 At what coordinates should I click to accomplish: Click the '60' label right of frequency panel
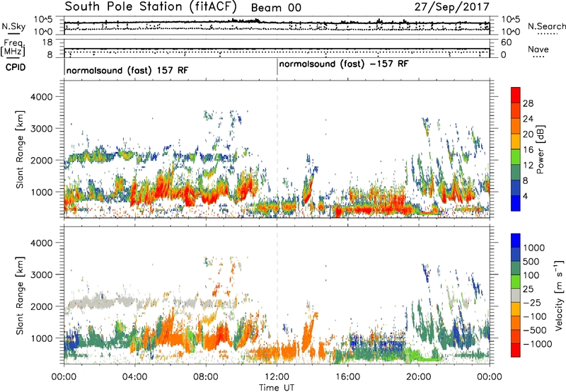[x=506, y=42]
